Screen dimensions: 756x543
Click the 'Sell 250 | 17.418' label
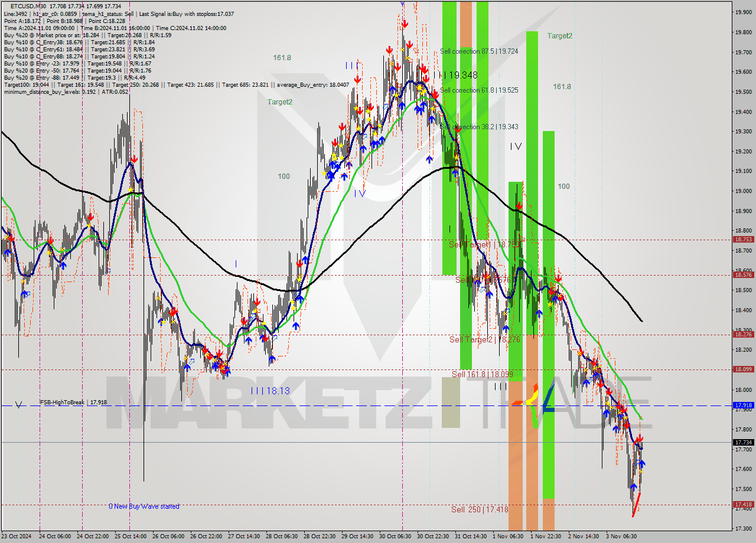point(480,509)
